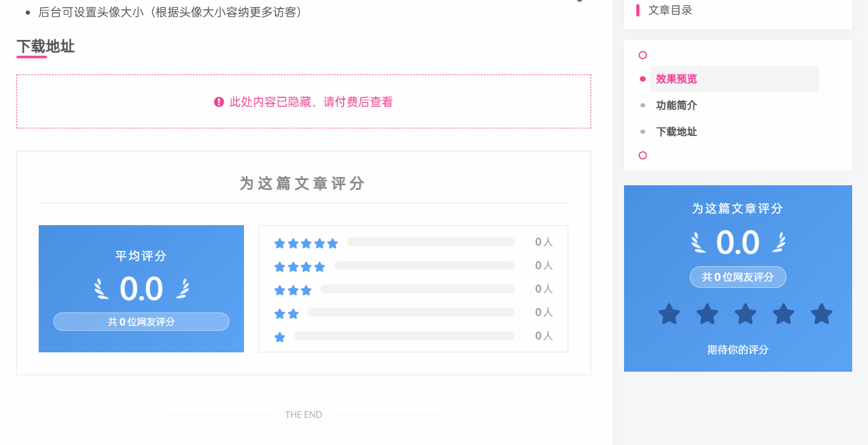Rate the article one star in sidebar
Viewport: 868px width, 445px height.
click(669, 314)
